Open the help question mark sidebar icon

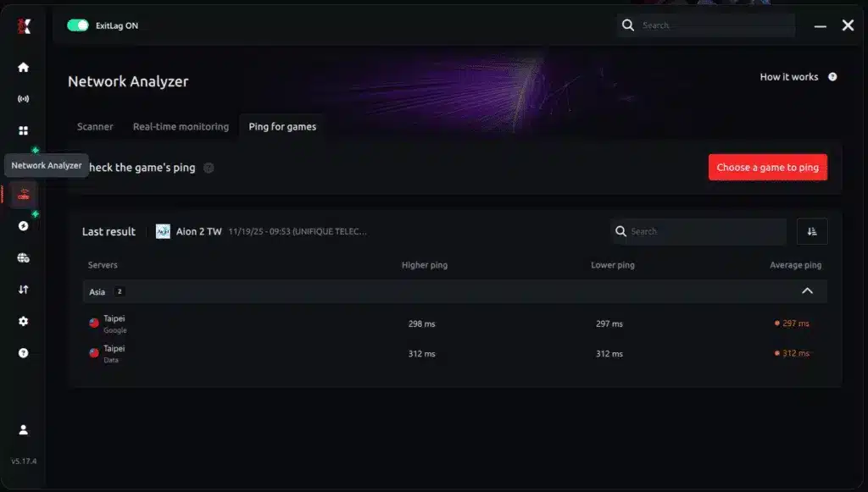click(23, 352)
